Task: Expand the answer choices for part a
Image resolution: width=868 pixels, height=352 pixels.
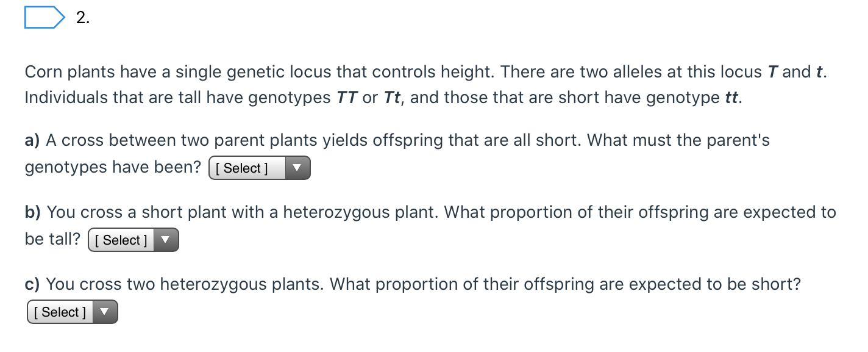Action: coord(259,168)
